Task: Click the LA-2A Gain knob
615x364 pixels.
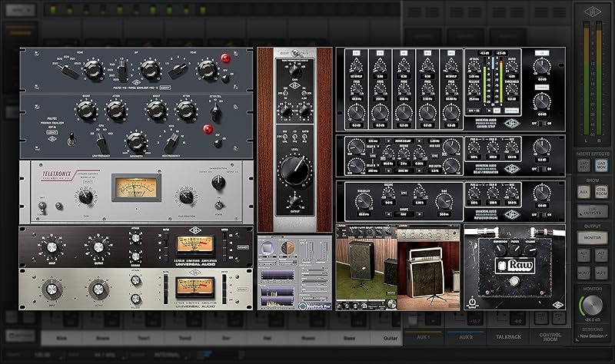Action: [86, 197]
